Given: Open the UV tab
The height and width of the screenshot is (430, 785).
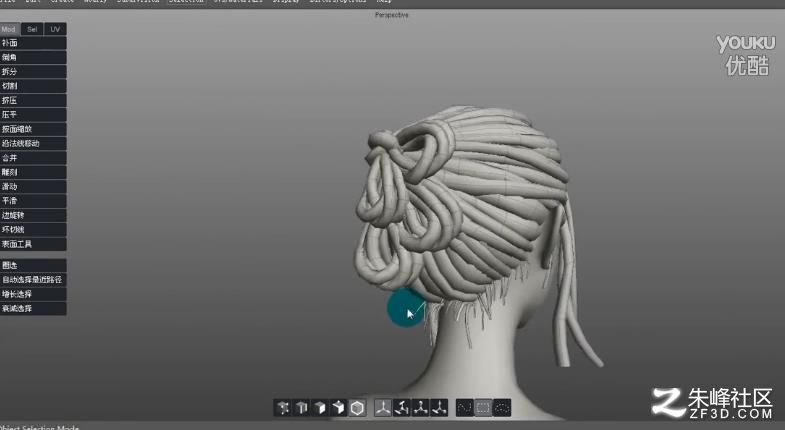Looking at the screenshot, I should pos(55,29).
